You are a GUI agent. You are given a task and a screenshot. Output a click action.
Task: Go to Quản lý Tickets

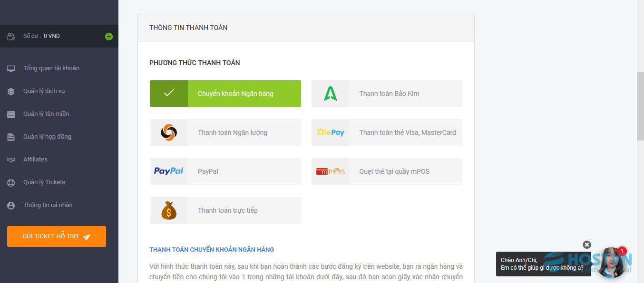click(x=44, y=182)
